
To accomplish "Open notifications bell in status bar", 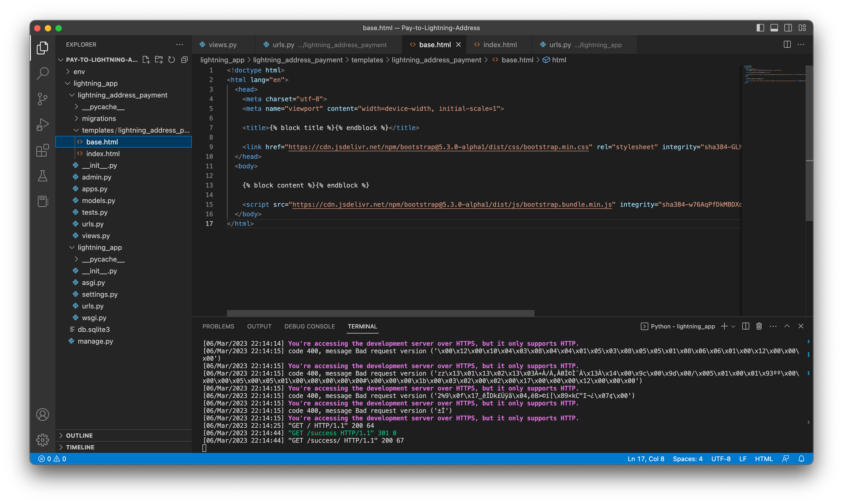I will (801, 459).
